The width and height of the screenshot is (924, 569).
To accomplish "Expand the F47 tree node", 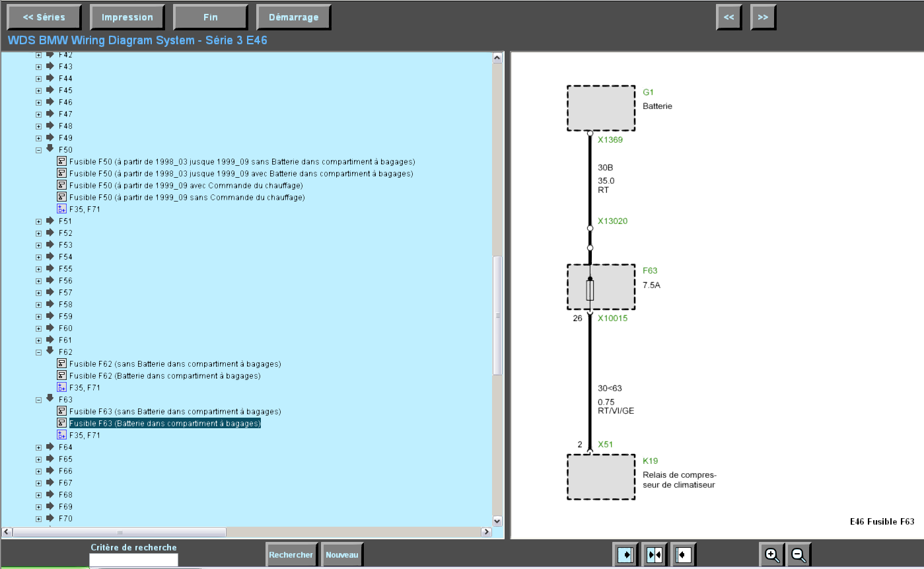I will pyautogui.click(x=38, y=114).
